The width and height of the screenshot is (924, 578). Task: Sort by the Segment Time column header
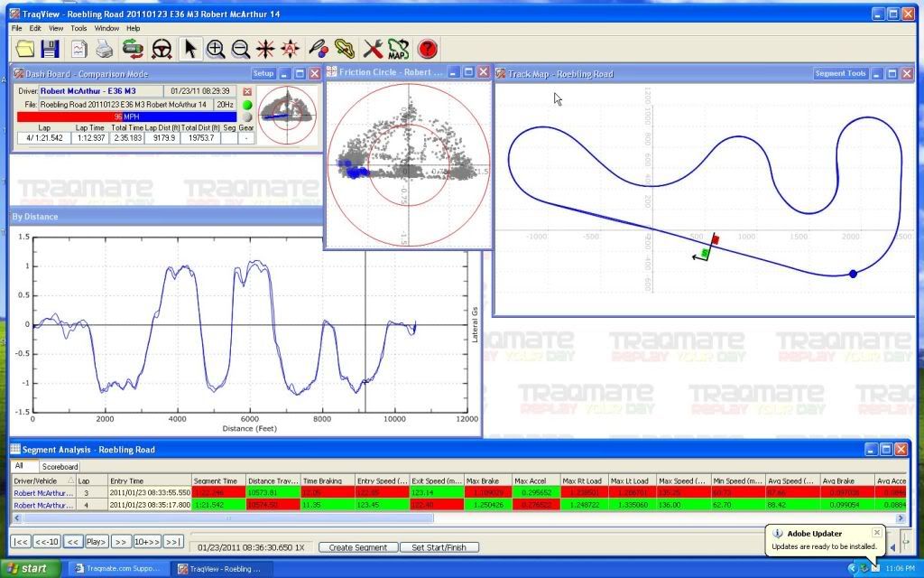pyautogui.click(x=218, y=480)
